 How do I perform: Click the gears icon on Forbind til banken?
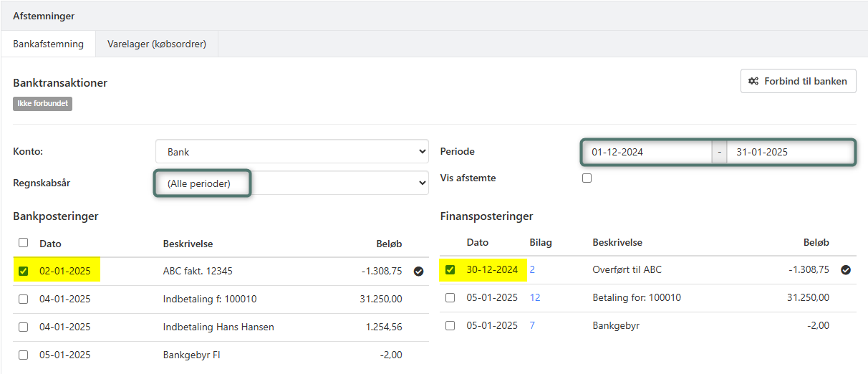(753, 81)
